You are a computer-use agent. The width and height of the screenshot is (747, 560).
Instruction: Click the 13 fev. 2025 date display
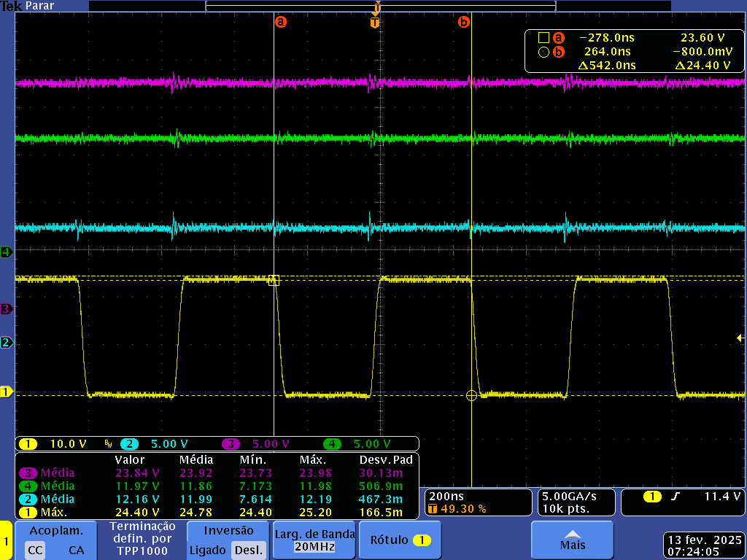(x=705, y=540)
